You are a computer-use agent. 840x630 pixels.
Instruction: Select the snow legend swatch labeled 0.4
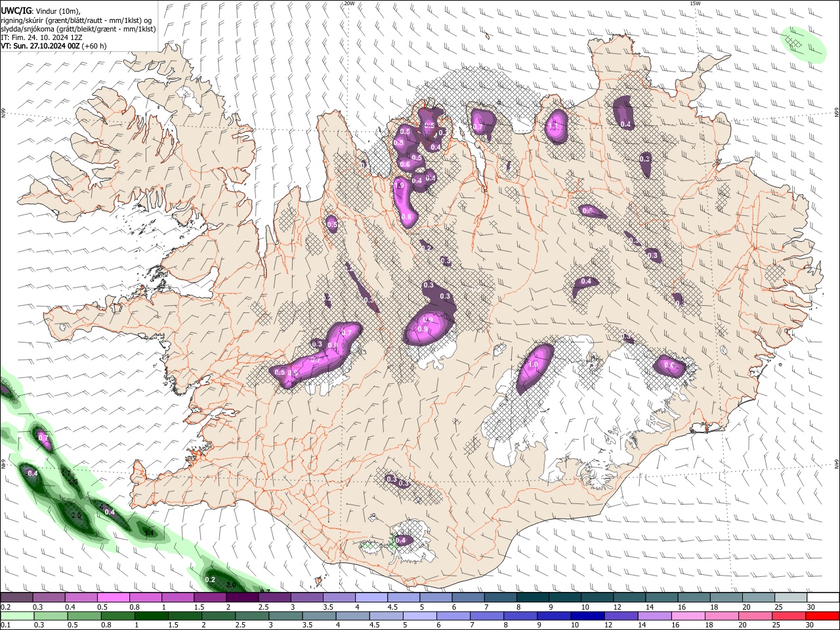[81, 598]
